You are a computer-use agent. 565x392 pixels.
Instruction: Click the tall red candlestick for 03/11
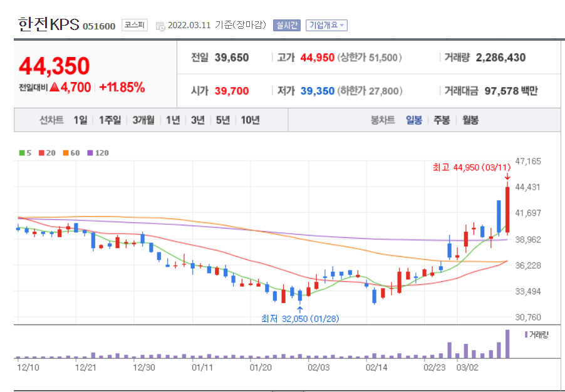(507, 210)
